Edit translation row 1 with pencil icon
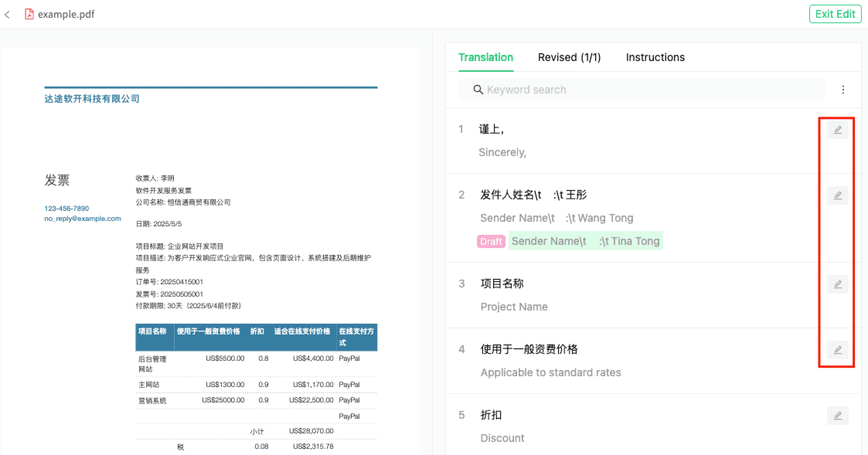 (837, 130)
